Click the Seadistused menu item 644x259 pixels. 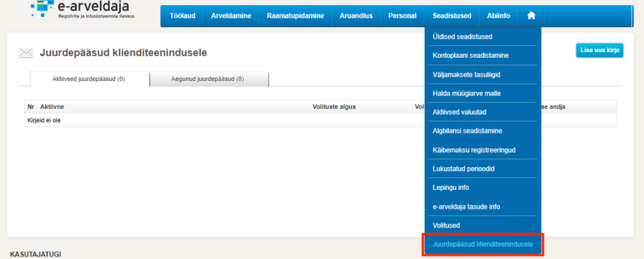click(451, 16)
